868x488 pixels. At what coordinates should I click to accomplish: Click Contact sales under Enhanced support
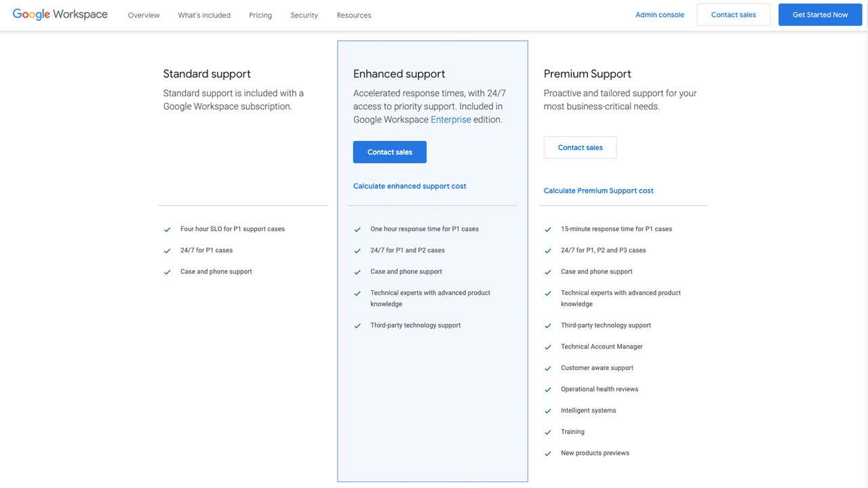click(x=390, y=152)
